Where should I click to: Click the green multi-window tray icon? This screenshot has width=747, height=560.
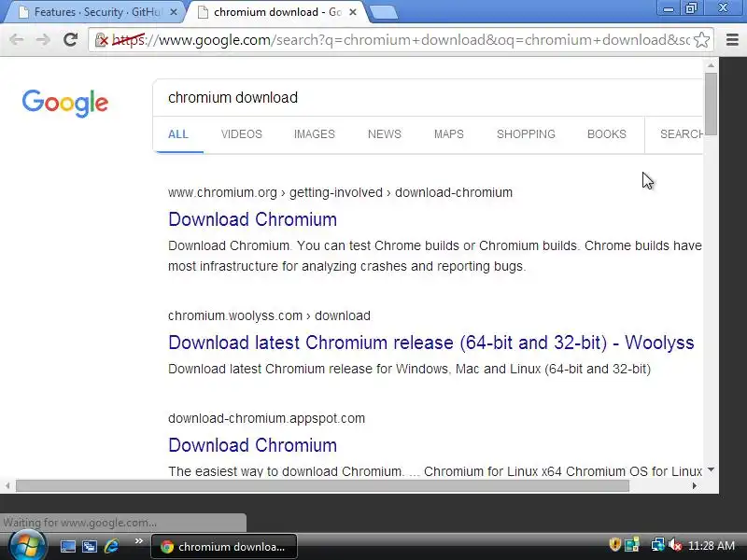coord(632,545)
